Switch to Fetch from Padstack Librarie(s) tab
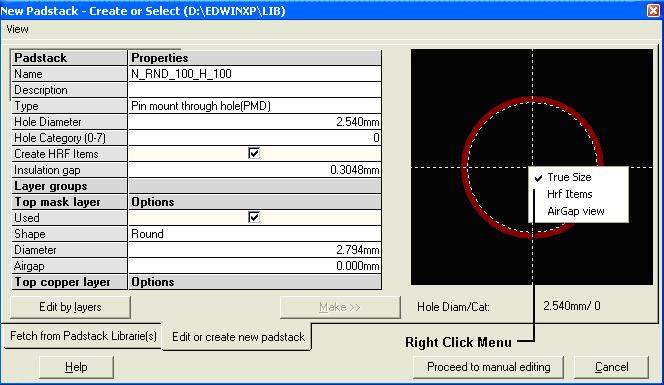The height and width of the screenshot is (385, 664). tap(83, 336)
